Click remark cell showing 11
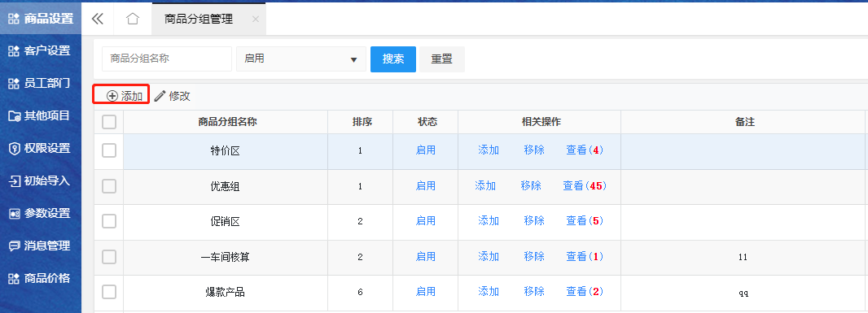868x313 pixels. tap(743, 258)
